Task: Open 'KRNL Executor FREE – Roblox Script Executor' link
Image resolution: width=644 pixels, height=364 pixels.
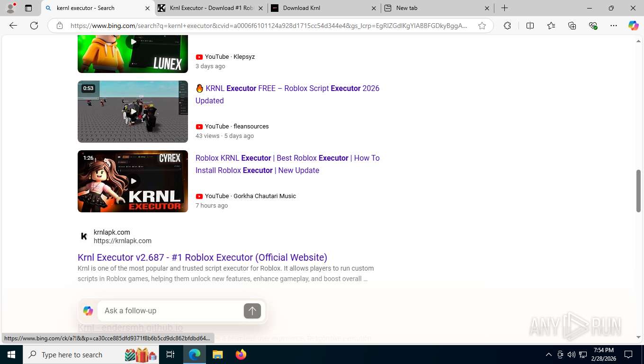Action: point(287,94)
